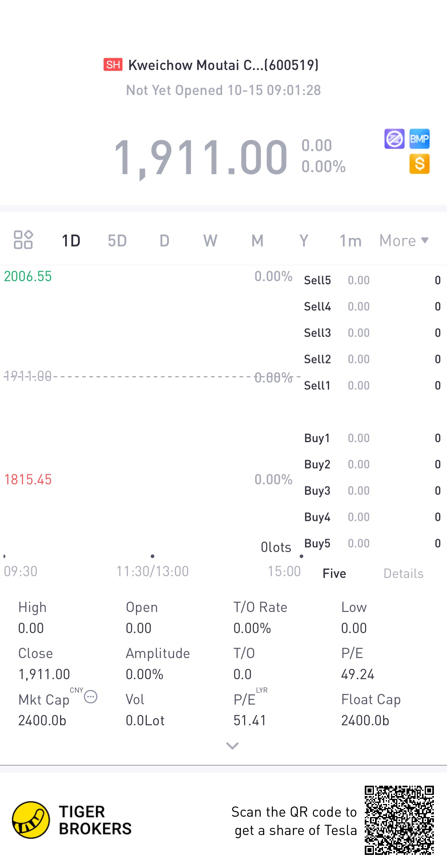447x868 pixels.
Task: Select the Buy1 order book row
Action: (372, 438)
